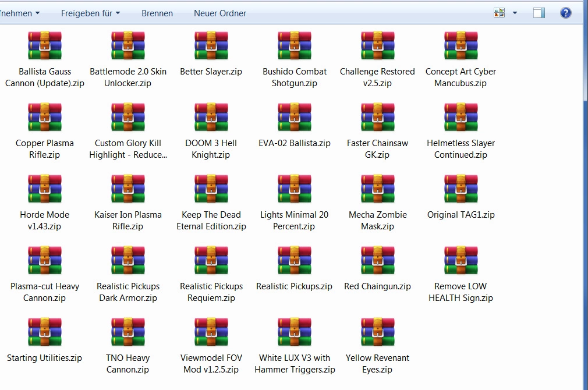Open the Freigeben für dropdown menu

click(90, 13)
